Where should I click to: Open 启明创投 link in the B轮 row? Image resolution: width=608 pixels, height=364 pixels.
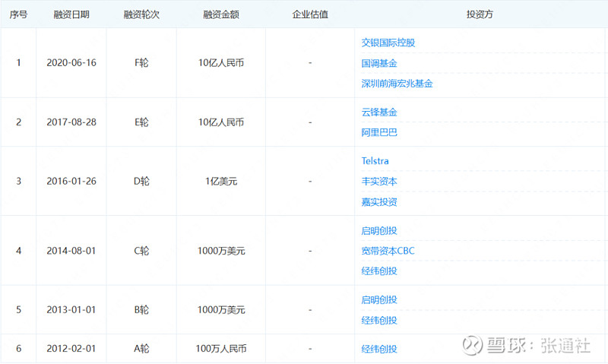pos(379,299)
